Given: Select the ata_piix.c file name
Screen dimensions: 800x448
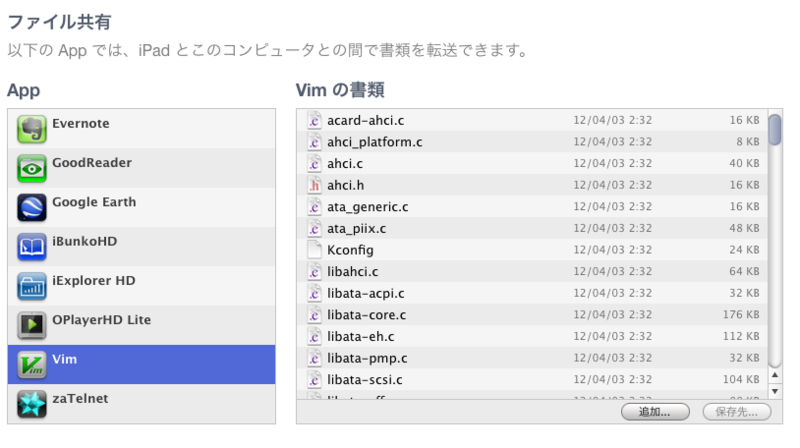Looking at the screenshot, I should 356,229.
